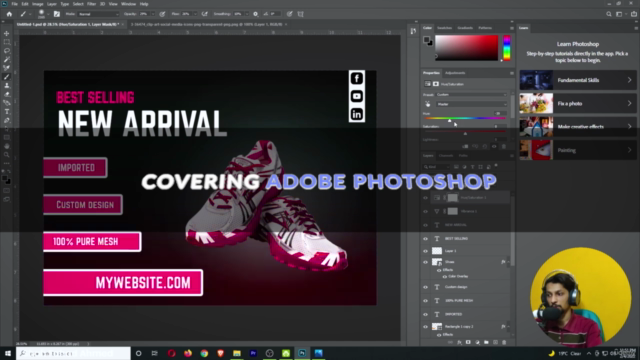Open the Fix a photo tutorial

(578, 103)
